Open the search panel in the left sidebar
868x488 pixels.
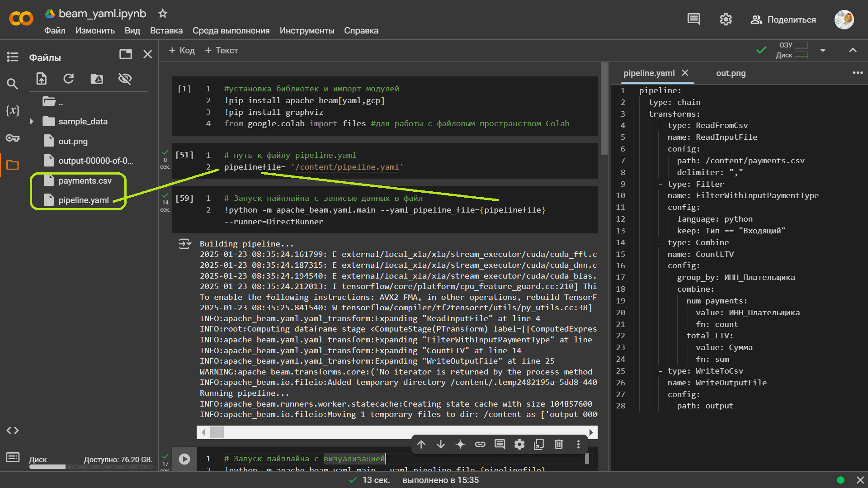coord(12,84)
